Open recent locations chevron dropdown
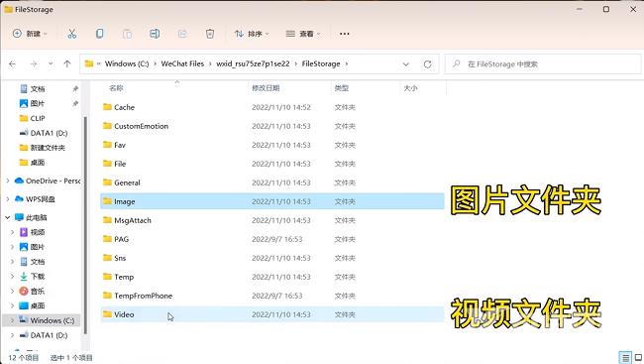Image resolution: width=644 pixels, height=364 pixels. click(51, 64)
